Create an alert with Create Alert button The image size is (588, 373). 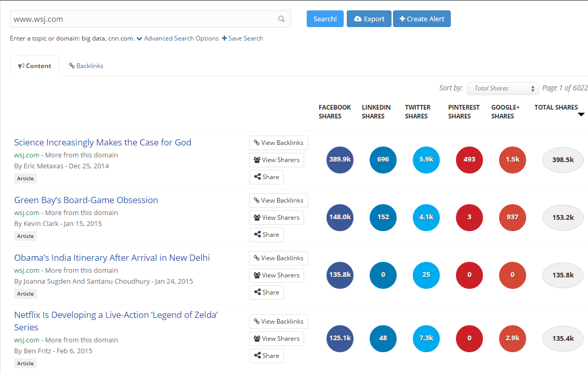tap(422, 19)
